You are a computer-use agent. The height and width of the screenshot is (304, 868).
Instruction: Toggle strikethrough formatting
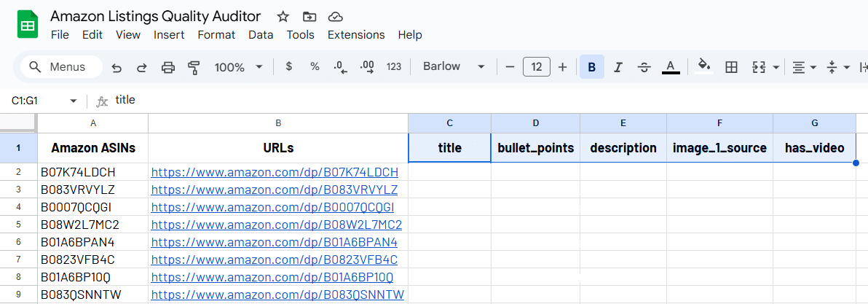(644, 67)
